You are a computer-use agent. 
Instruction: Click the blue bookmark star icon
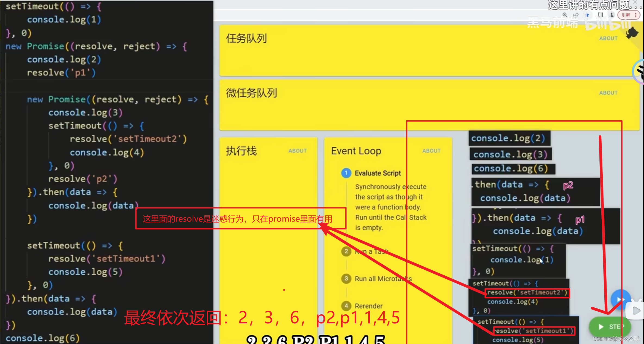pyautogui.click(x=587, y=15)
